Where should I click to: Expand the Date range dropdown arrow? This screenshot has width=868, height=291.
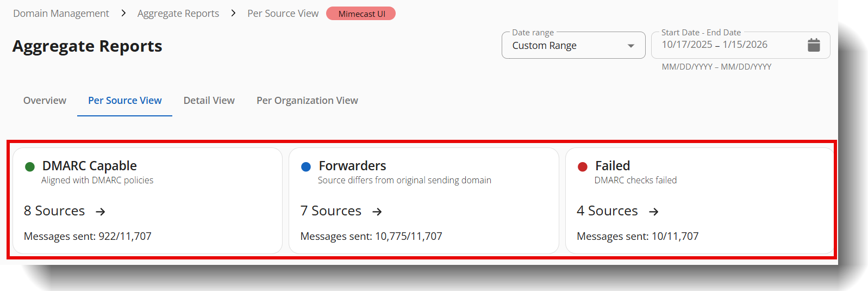pyautogui.click(x=630, y=46)
